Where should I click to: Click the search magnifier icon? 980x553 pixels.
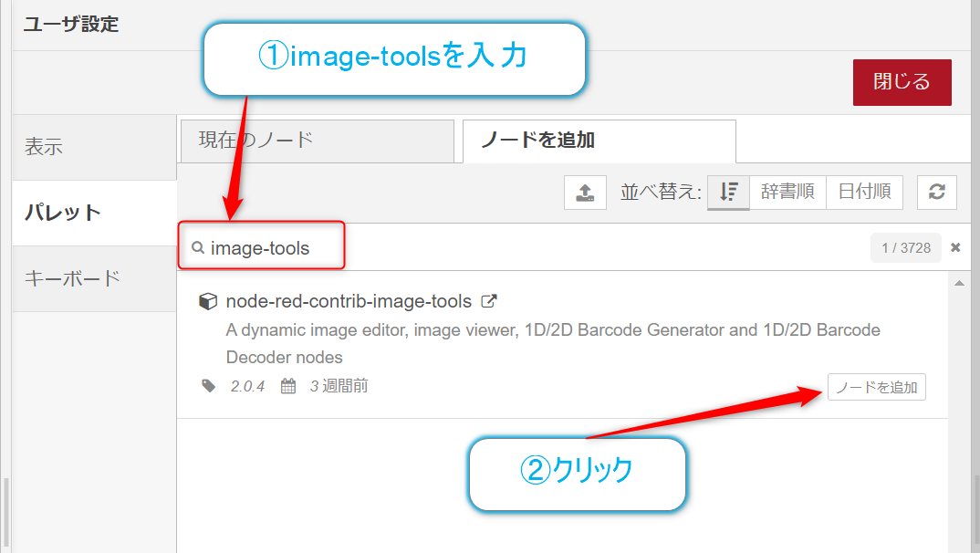coord(198,247)
